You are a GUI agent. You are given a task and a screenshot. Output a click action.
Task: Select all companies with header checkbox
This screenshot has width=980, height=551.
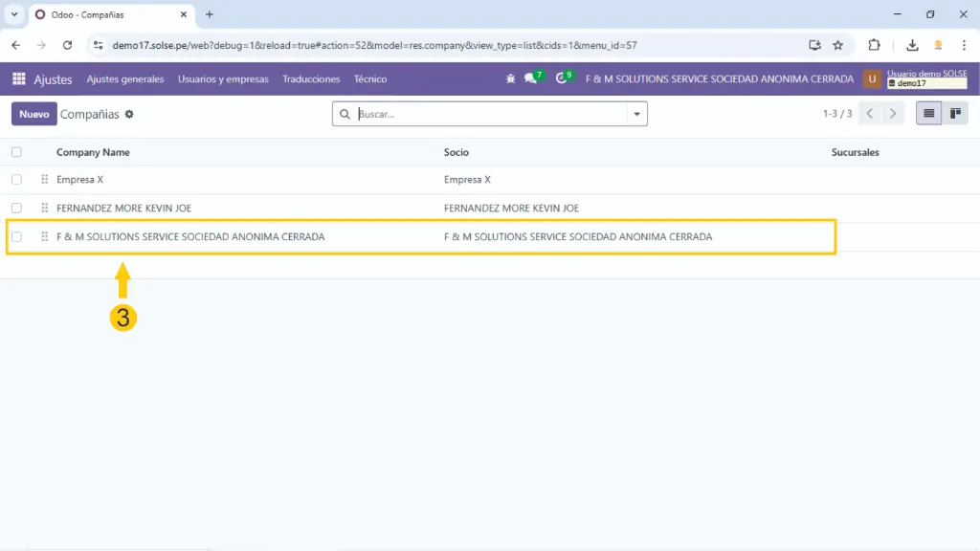coord(16,152)
